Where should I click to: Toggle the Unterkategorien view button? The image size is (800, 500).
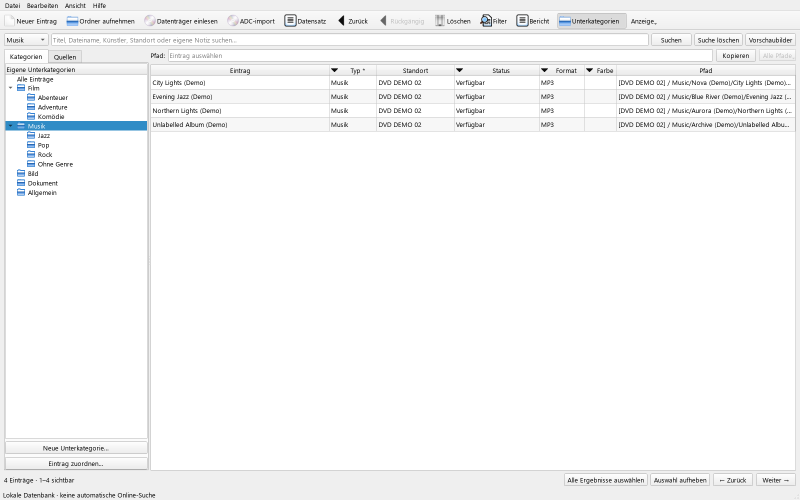click(591, 21)
